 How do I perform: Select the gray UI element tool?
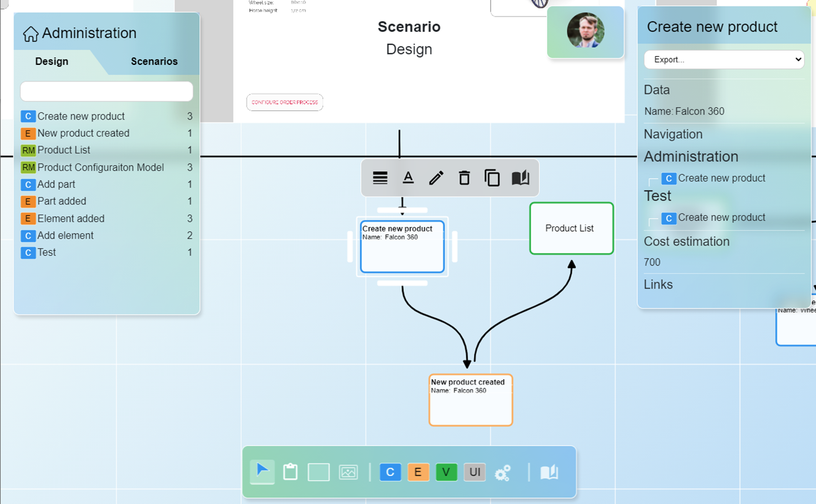(475, 472)
